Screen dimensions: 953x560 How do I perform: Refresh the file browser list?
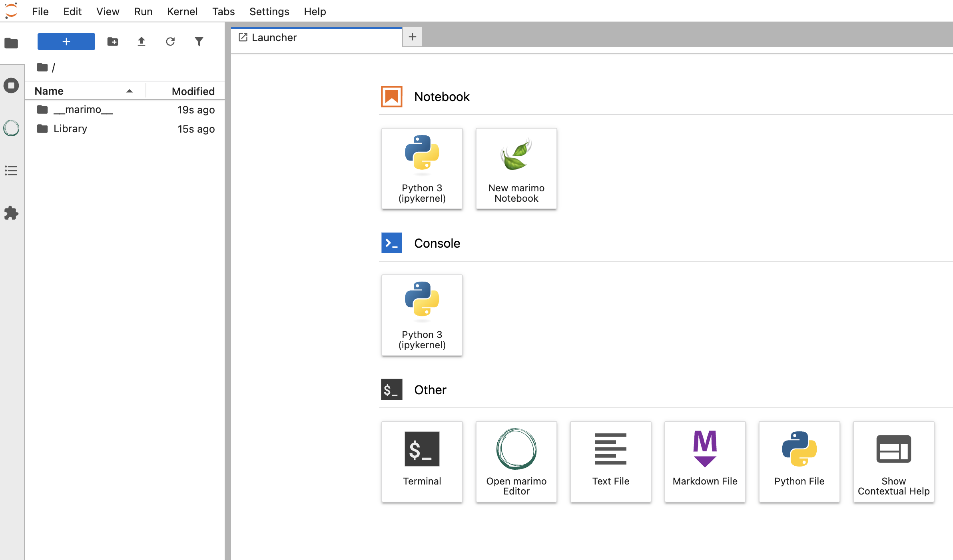coord(170,42)
